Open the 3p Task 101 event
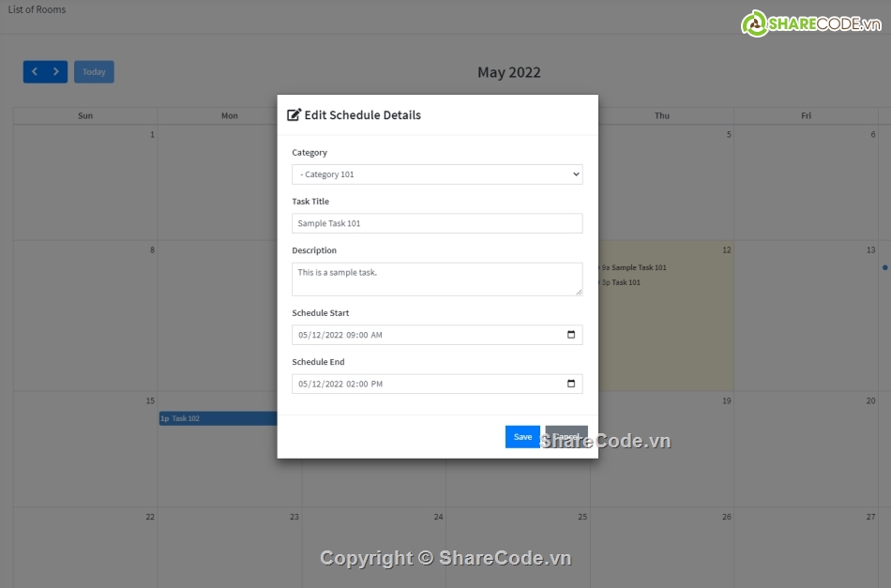 [625, 282]
